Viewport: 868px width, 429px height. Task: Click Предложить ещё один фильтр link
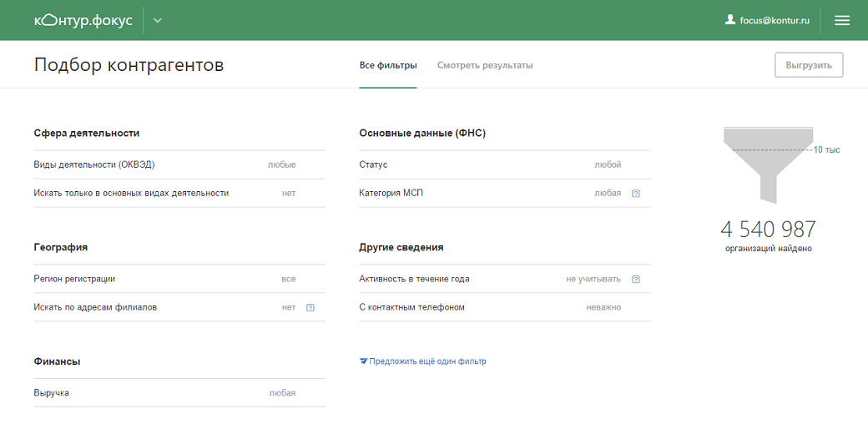click(x=427, y=361)
